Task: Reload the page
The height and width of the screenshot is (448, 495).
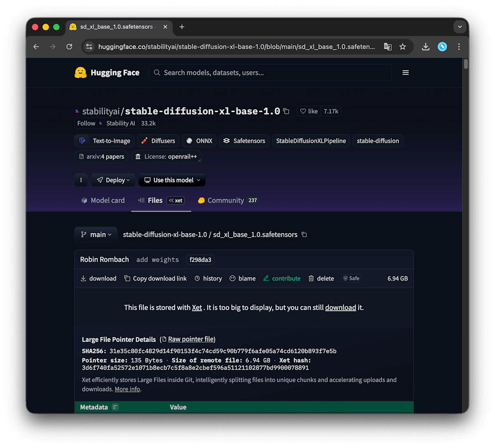Action: tap(69, 47)
